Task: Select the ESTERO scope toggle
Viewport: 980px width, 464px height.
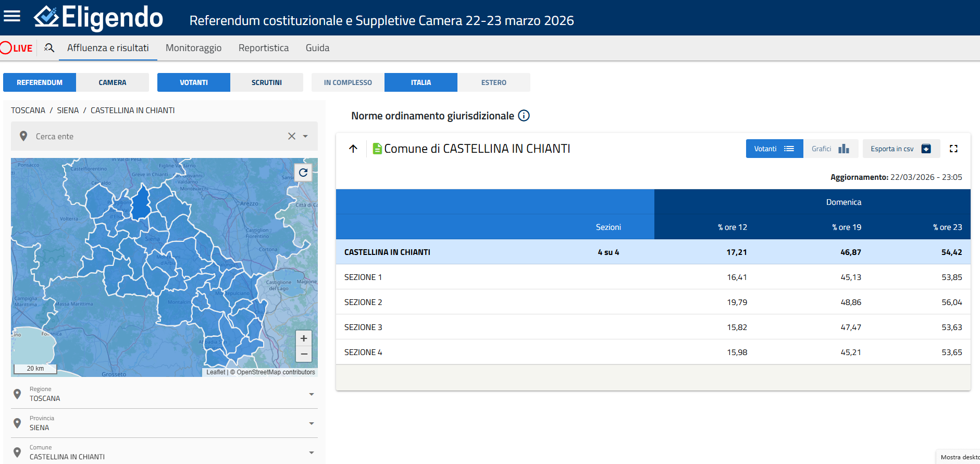Action: point(493,82)
